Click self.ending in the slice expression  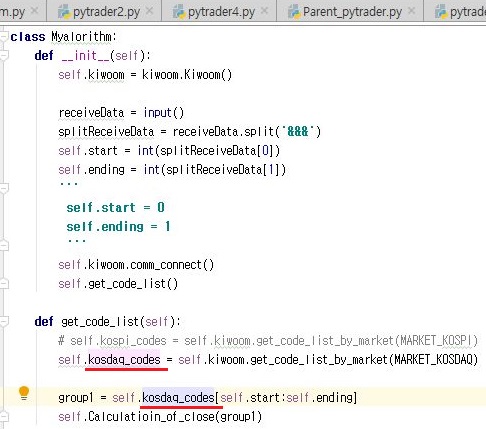(319, 398)
